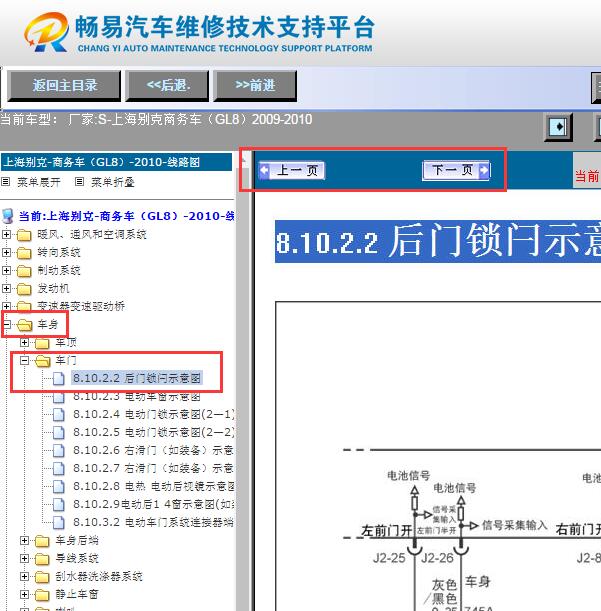Open 8.10.2.2 后门锁闩示意图 document

tap(137, 378)
